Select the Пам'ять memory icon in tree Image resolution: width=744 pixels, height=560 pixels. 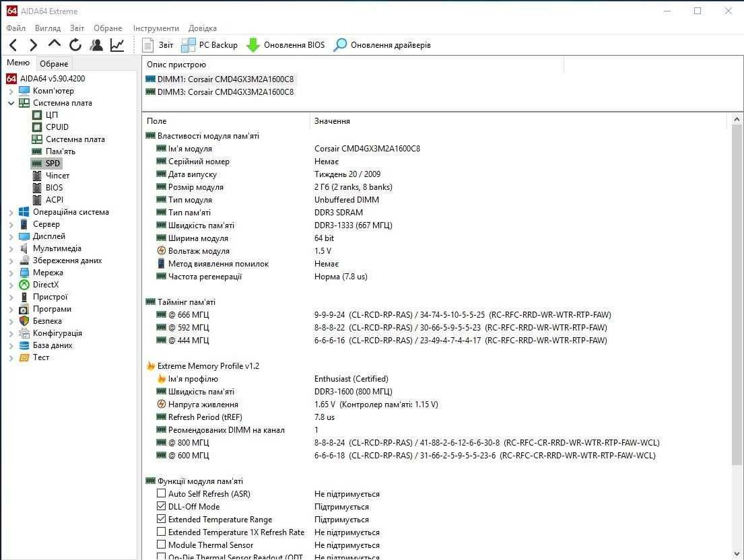[x=37, y=151]
